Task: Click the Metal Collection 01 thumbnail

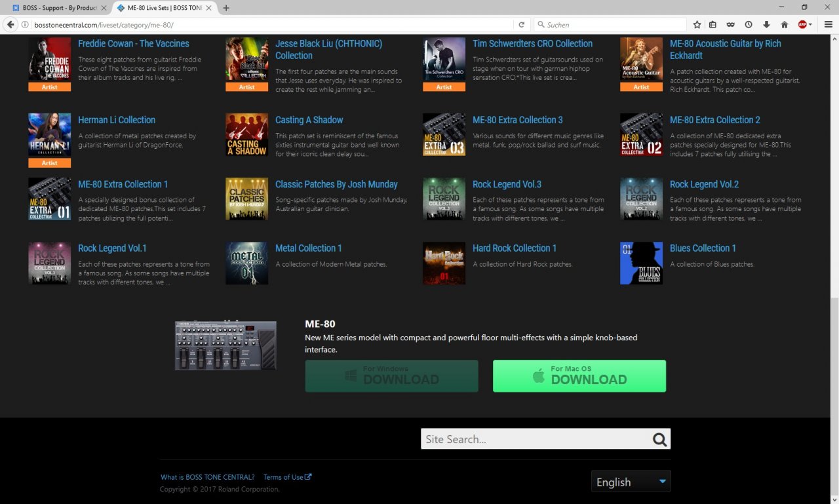Action: point(246,263)
